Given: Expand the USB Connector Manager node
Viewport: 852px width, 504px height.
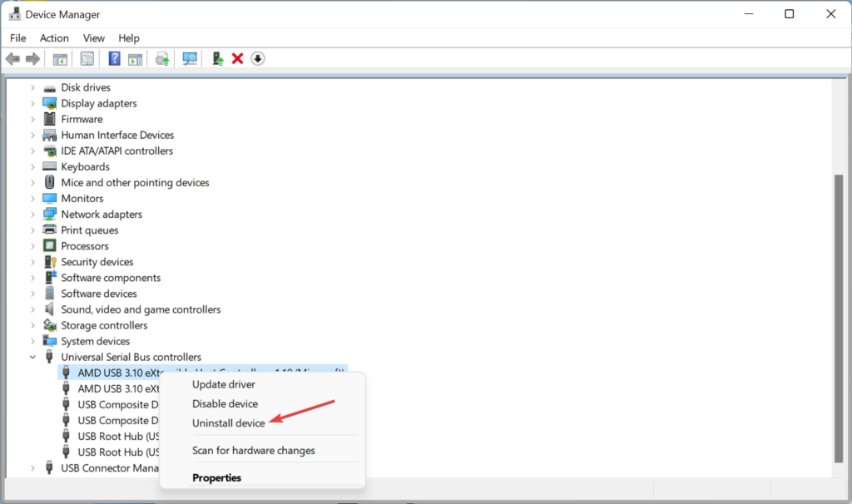Looking at the screenshot, I should [32, 468].
